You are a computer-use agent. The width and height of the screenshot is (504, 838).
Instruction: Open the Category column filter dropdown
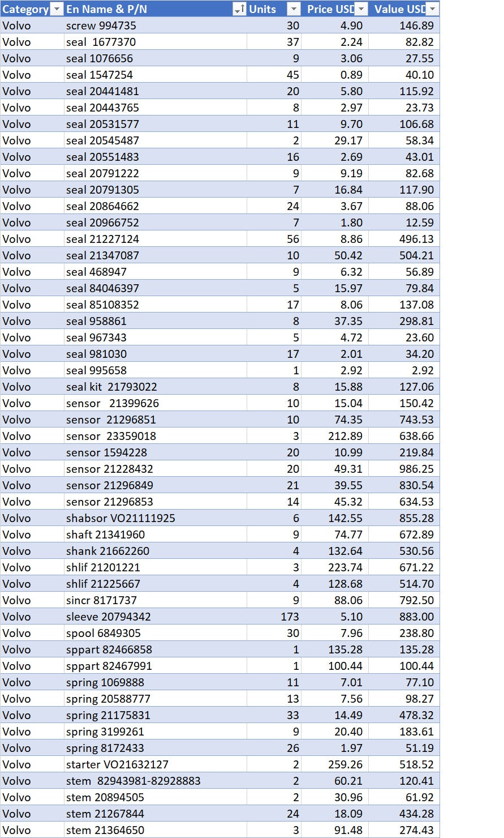click(x=57, y=9)
